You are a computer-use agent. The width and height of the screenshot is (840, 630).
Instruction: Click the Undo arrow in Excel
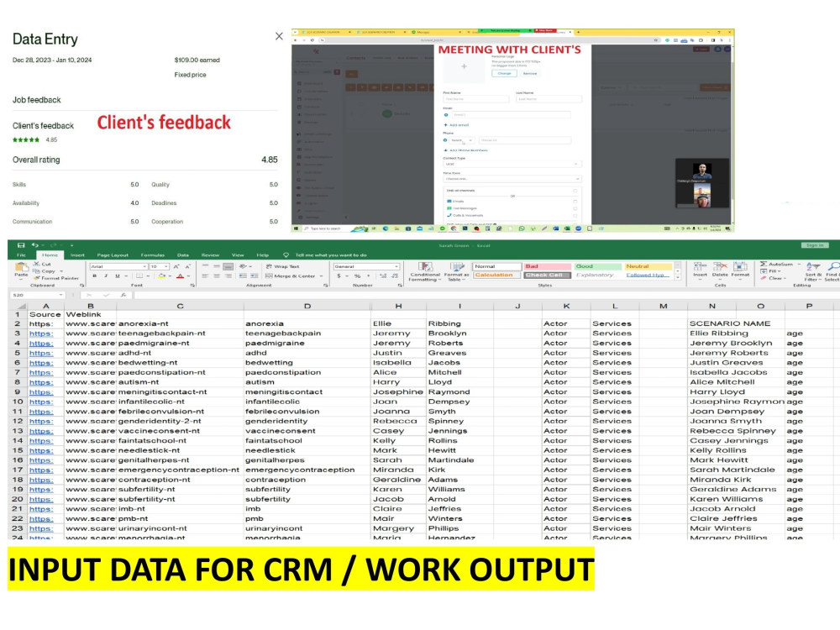point(34,245)
